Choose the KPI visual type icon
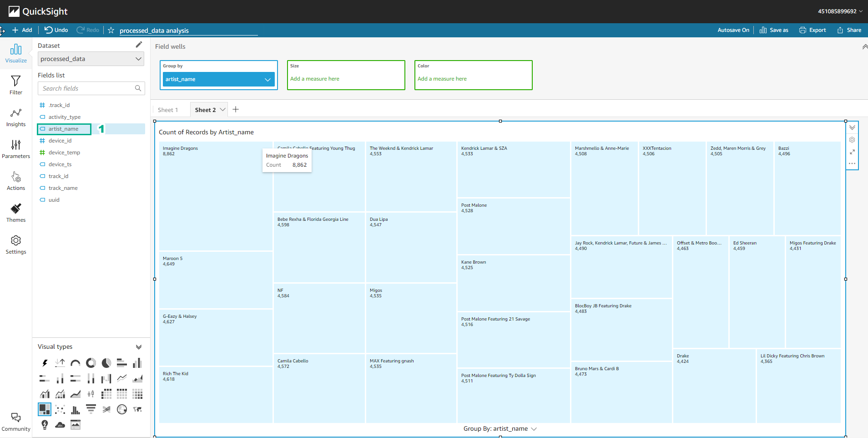This screenshot has height=438, width=868. tap(60, 363)
